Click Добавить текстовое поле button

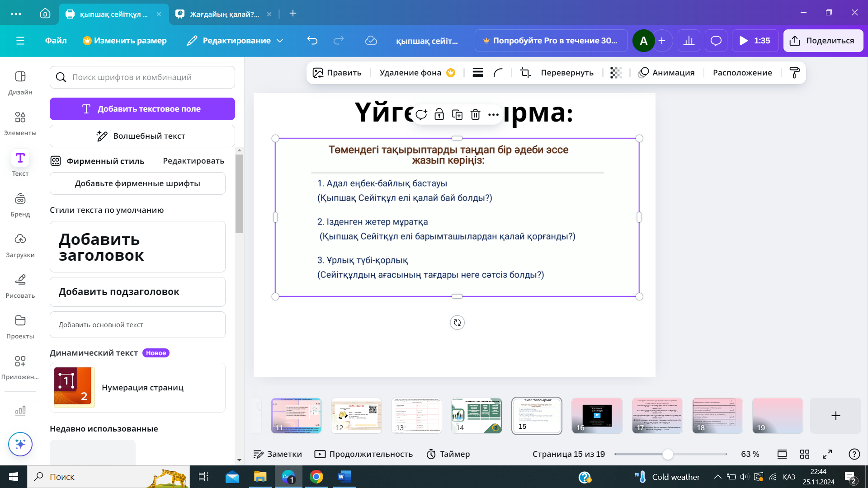tap(142, 109)
